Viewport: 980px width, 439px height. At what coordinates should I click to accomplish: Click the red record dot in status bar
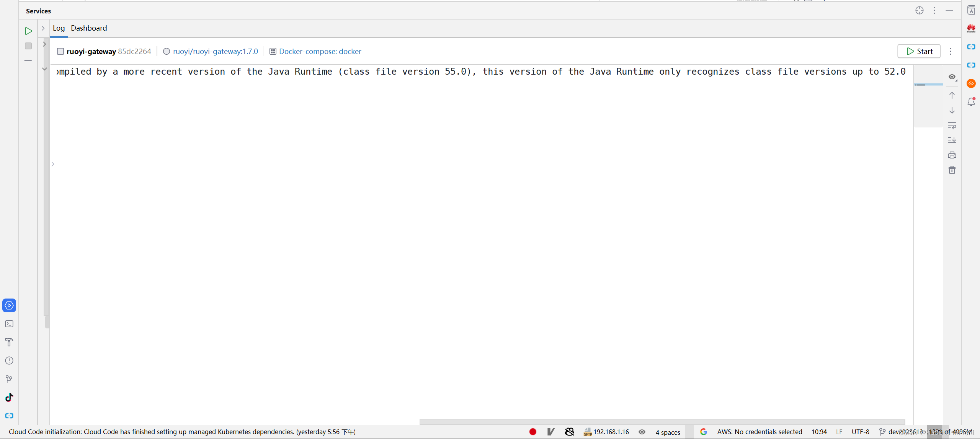click(533, 432)
